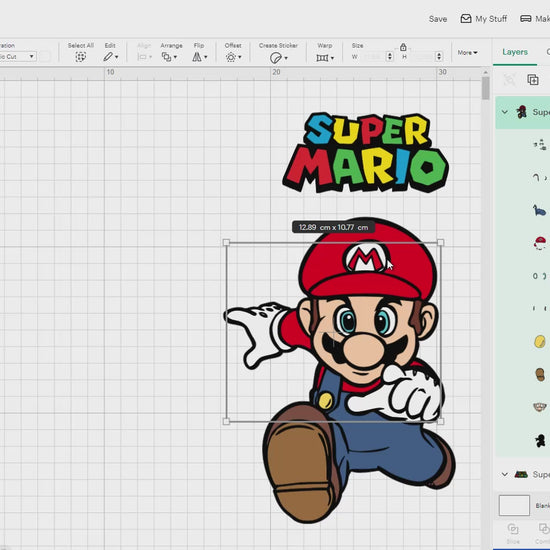This screenshot has height=550, width=550.
Task: Collapse the Mario character layer group
Action: click(x=505, y=112)
